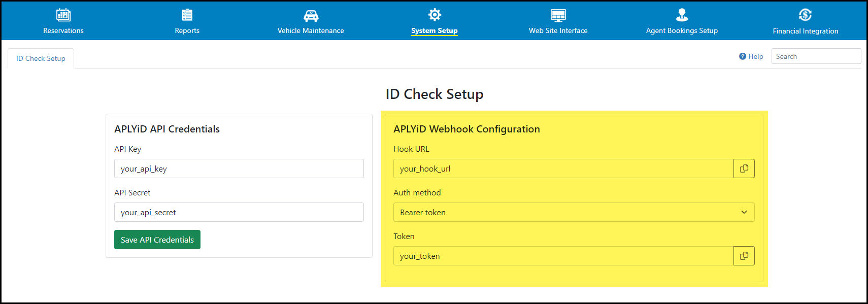Focus the API Key input field
Viewport: 868px width, 304px height.
pyautogui.click(x=239, y=168)
